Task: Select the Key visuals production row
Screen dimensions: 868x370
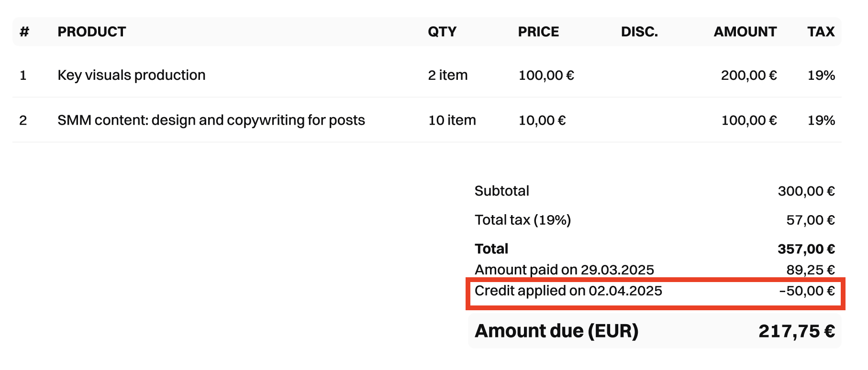Action: click(132, 75)
